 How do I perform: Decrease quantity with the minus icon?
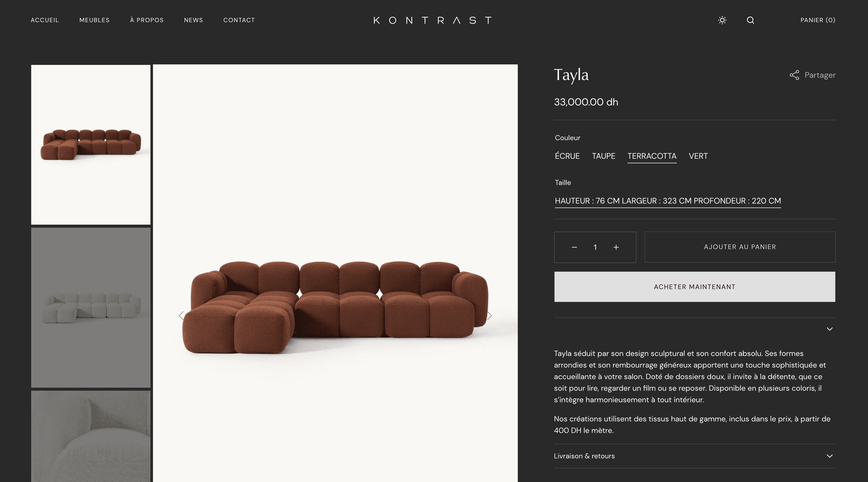[x=574, y=247]
